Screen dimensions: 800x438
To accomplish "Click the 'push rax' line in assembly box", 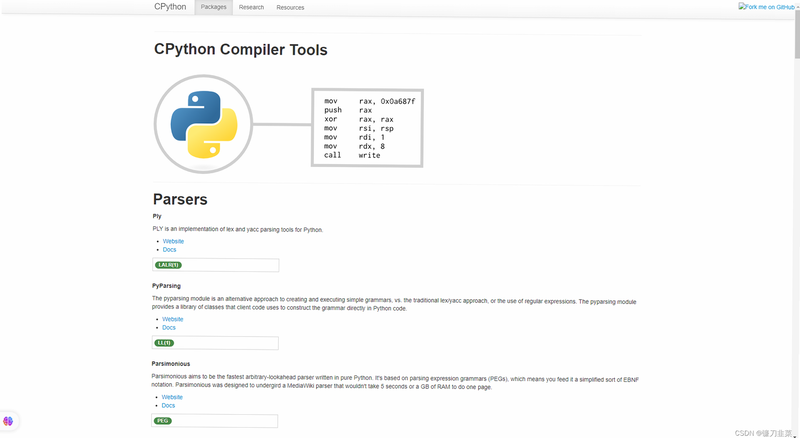I will (x=348, y=110).
